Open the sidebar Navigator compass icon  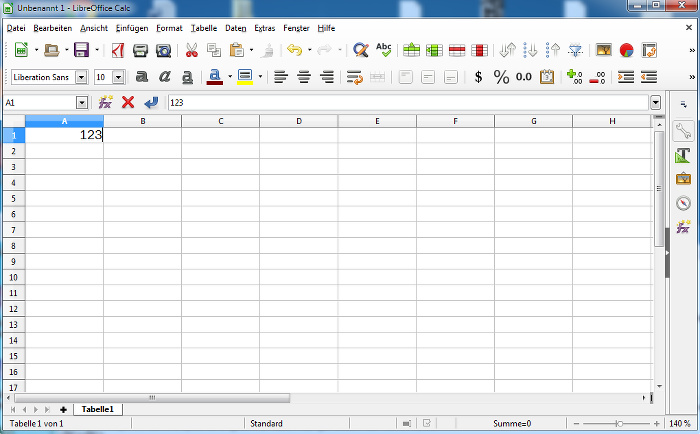tap(683, 203)
